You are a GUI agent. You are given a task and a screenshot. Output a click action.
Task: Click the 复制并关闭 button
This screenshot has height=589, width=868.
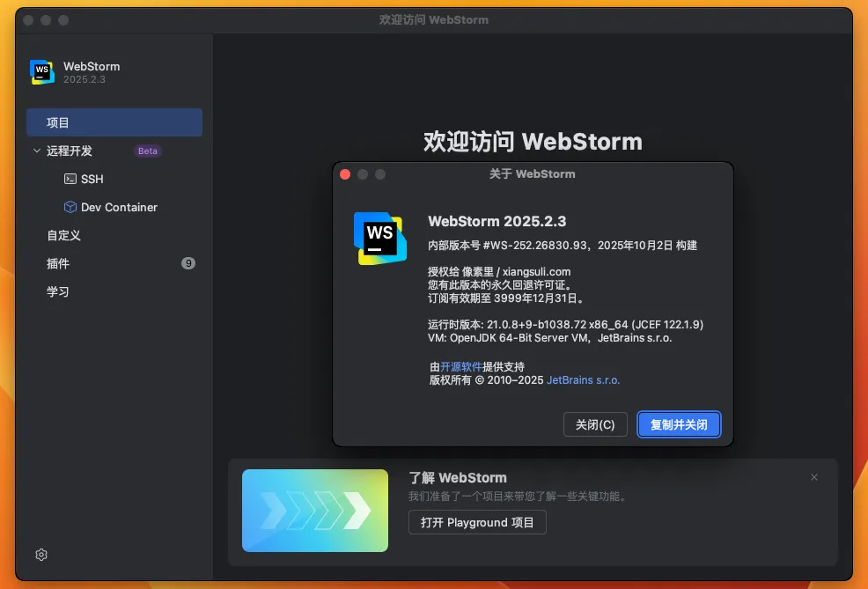click(x=679, y=424)
